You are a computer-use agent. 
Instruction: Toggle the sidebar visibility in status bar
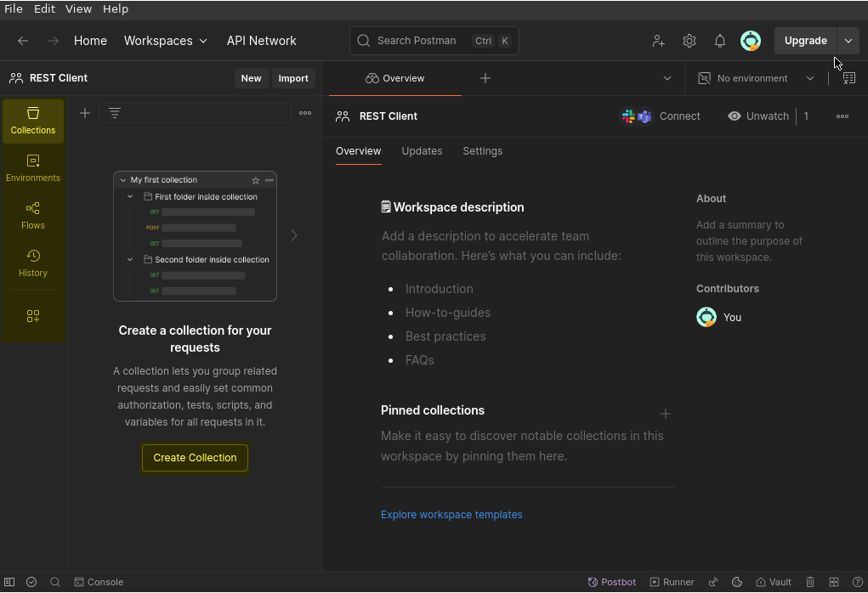pyautogui.click(x=9, y=582)
